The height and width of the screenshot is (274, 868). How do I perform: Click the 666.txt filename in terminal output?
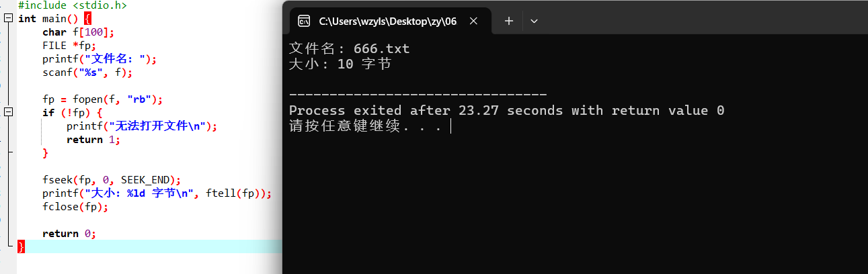(x=381, y=49)
